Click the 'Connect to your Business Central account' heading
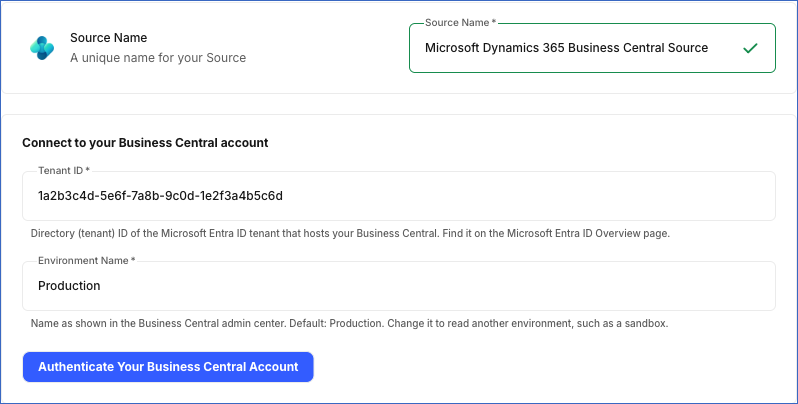This screenshot has height=404, width=798. [145, 143]
